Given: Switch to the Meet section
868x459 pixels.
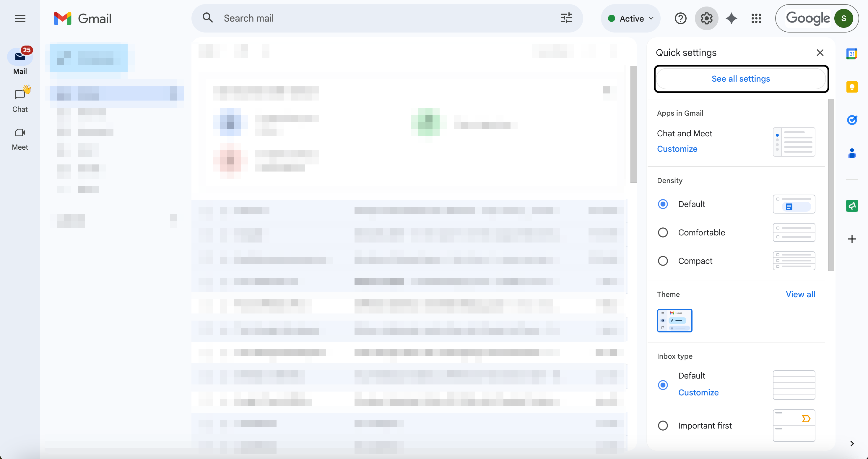Looking at the screenshot, I should (x=20, y=138).
